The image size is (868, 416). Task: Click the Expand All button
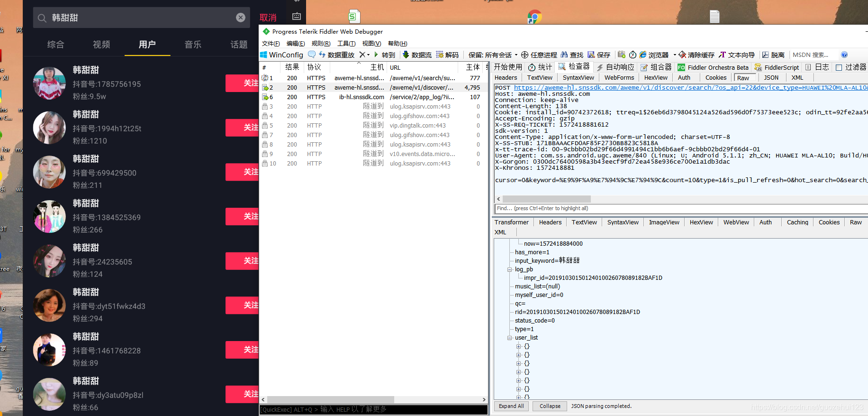click(511, 406)
